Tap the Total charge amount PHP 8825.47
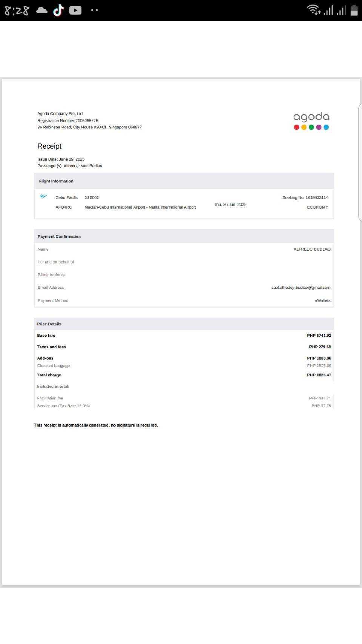Viewport: 362px width, 644px height. pos(319,375)
